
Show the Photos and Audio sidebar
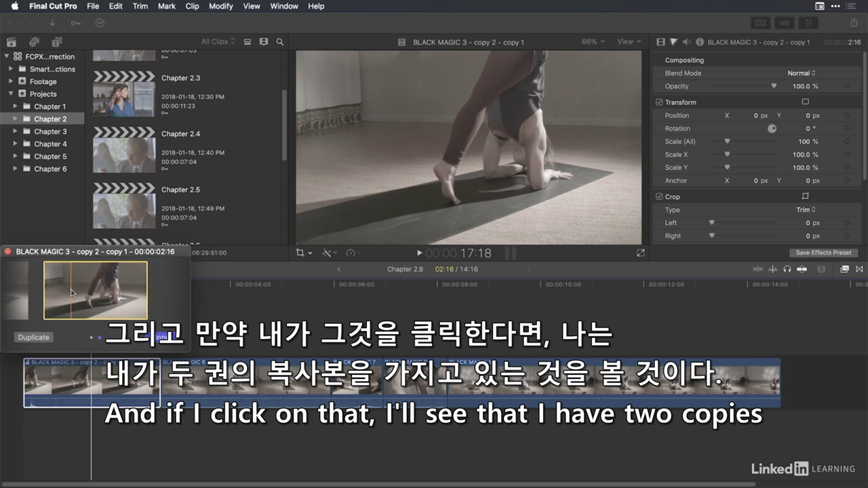[x=34, y=42]
